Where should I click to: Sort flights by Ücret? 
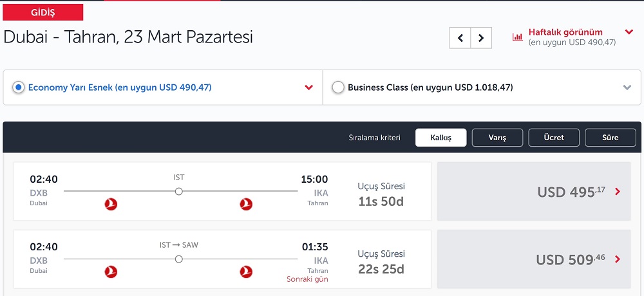click(554, 138)
